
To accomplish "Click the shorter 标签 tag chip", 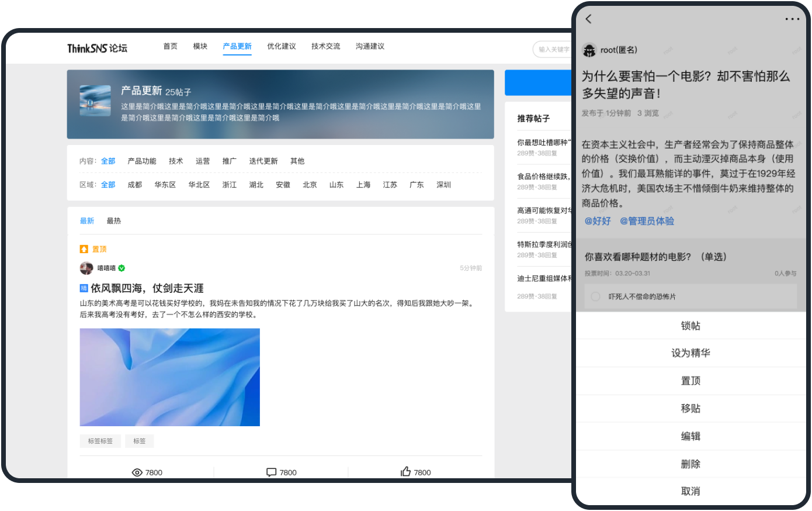I will point(140,441).
